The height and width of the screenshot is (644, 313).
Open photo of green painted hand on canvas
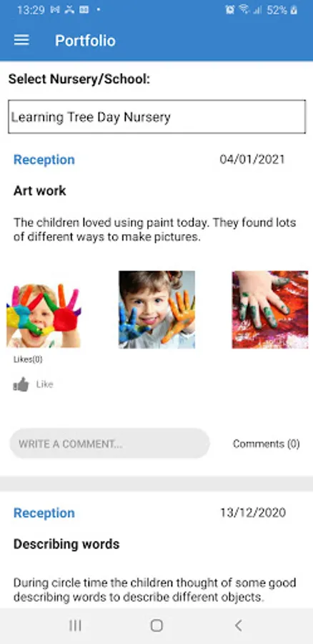tap(270, 310)
